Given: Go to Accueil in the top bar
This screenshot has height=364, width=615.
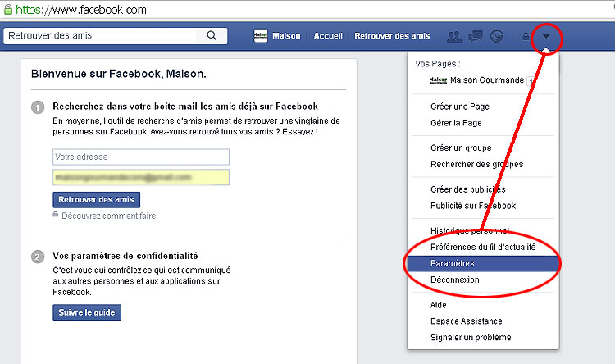Looking at the screenshot, I should coord(328,36).
